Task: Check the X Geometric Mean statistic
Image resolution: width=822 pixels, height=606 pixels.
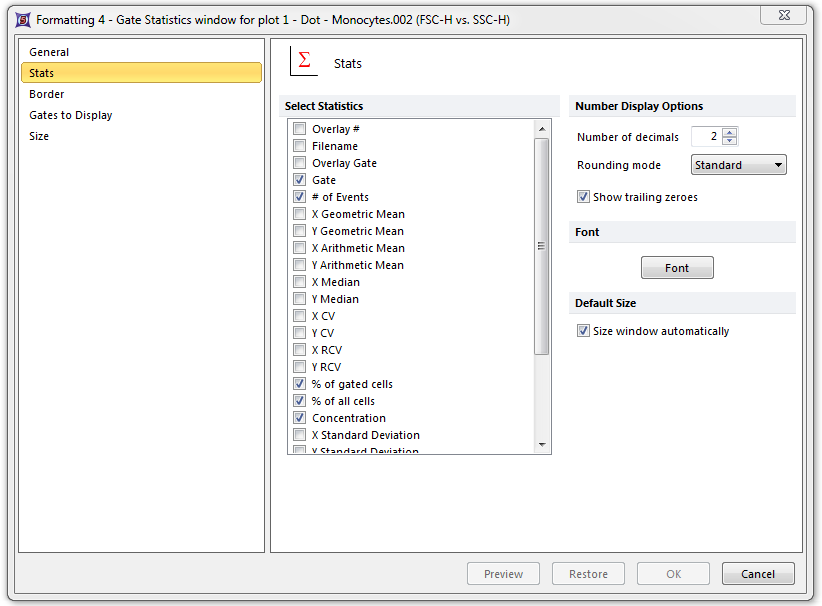Action: 299,214
